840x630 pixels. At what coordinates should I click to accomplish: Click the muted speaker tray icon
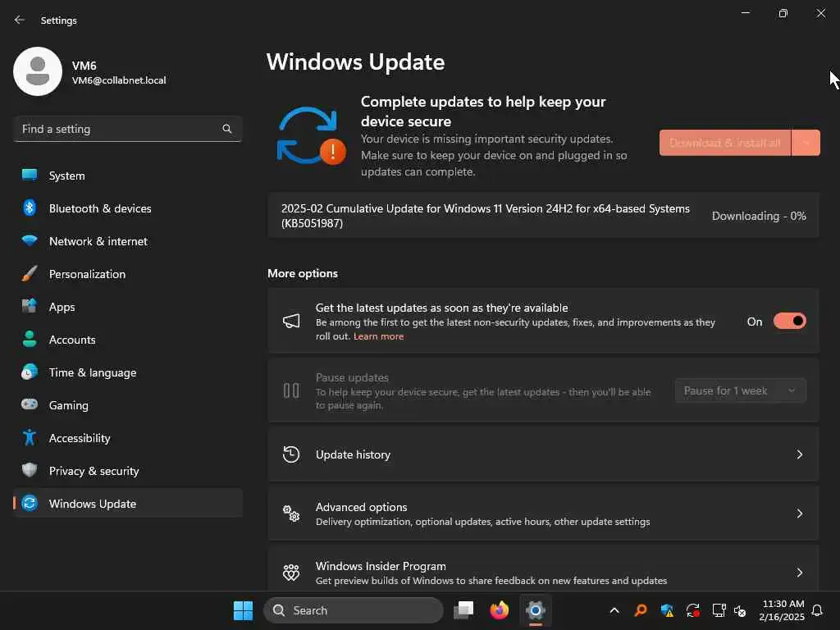coord(740,610)
